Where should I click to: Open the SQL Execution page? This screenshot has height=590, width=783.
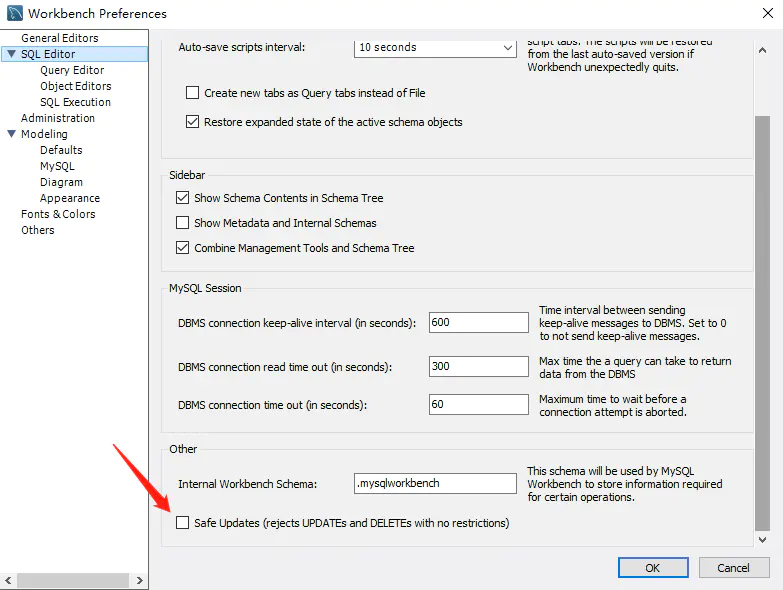click(75, 102)
